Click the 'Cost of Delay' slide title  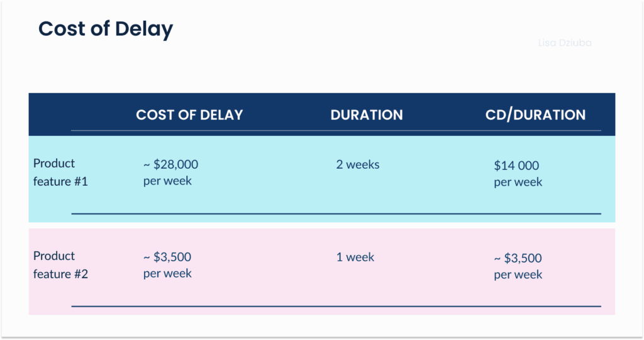(106, 29)
